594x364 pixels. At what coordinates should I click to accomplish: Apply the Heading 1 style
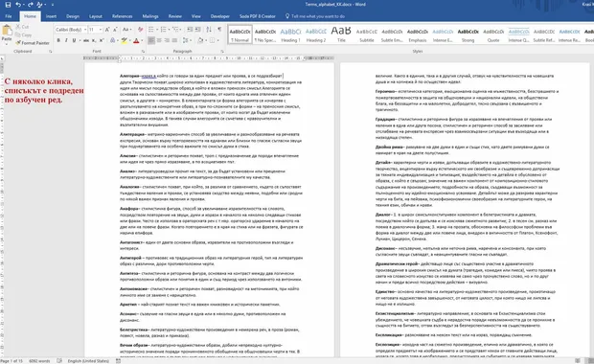coord(290,34)
